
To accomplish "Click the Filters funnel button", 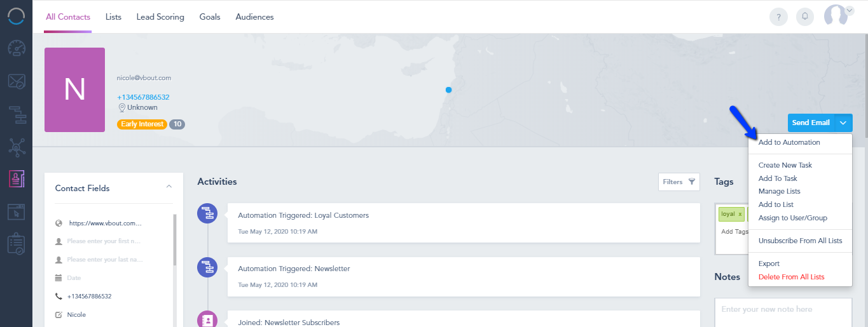I will coord(679,182).
